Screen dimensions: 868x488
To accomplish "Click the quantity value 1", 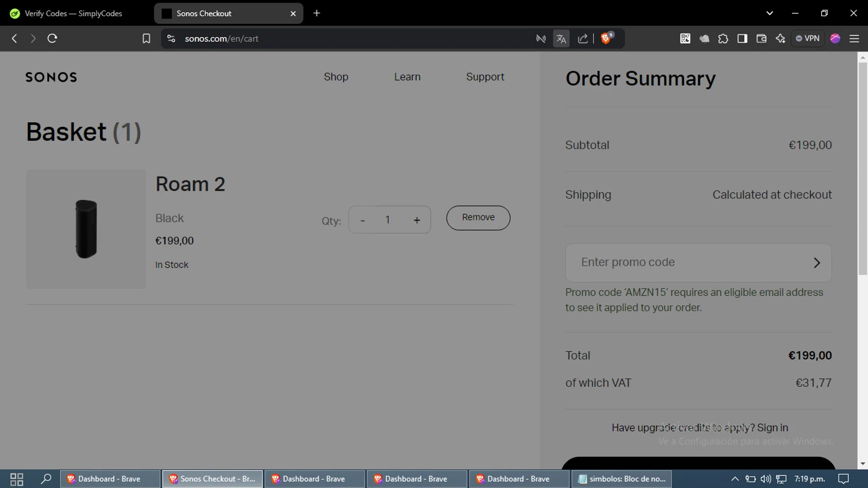I will (x=388, y=220).
